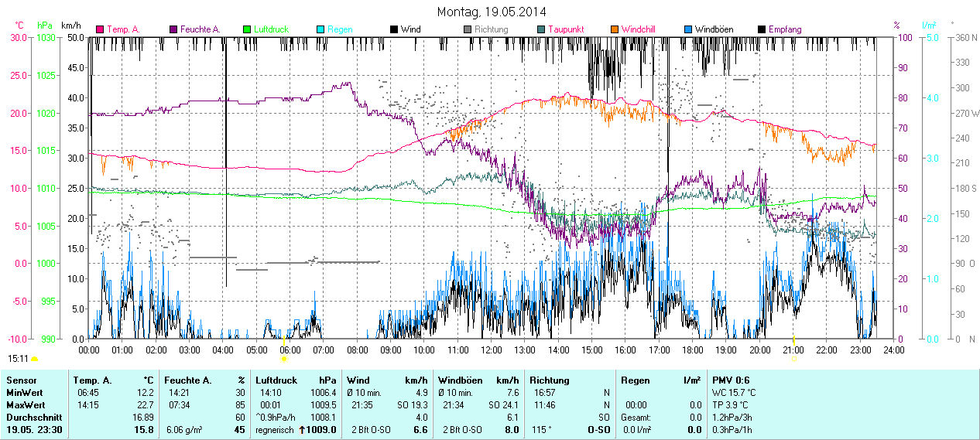Click the cyan Regen legend square
The height and width of the screenshot is (440, 980).
pos(320,29)
